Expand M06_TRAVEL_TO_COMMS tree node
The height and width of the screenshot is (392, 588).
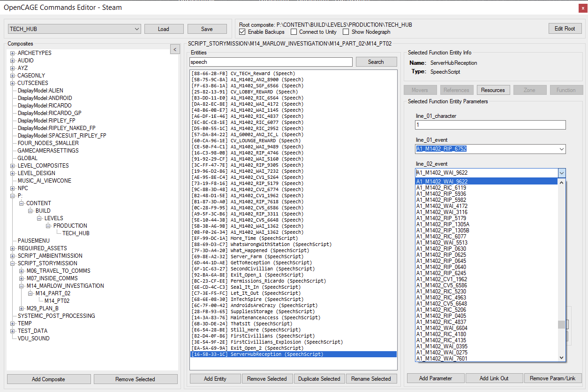pyautogui.click(x=22, y=271)
